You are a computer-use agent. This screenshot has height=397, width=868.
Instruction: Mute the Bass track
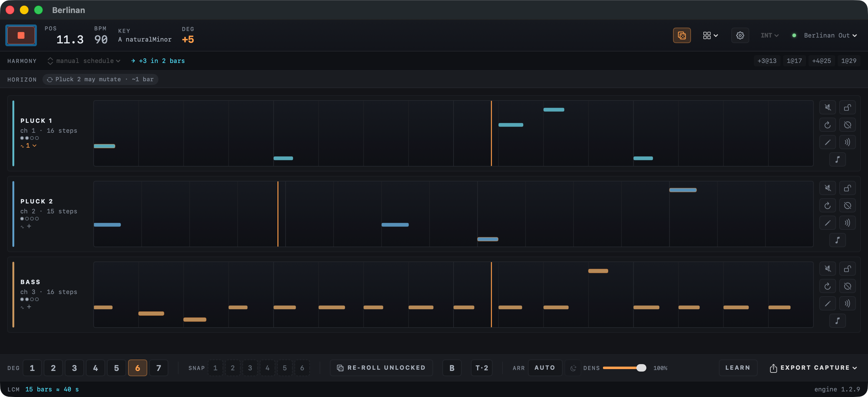coord(827,269)
